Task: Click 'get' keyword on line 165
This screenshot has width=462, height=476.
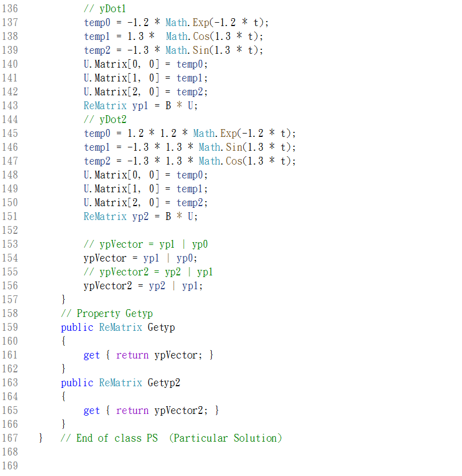Action: pyautogui.click(x=91, y=411)
